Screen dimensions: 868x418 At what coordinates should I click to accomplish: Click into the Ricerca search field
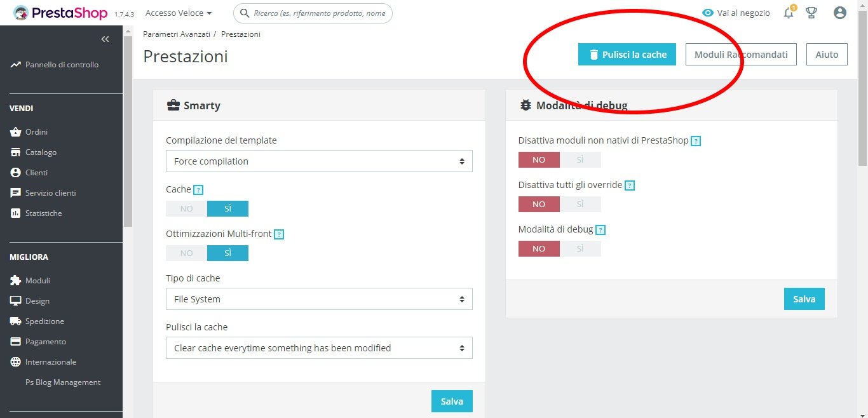pos(320,13)
